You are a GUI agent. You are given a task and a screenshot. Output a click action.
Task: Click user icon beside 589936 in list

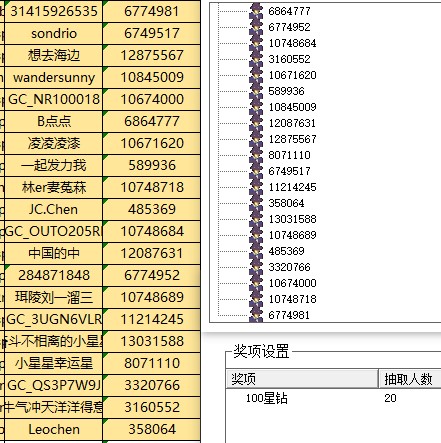[x=256, y=91]
